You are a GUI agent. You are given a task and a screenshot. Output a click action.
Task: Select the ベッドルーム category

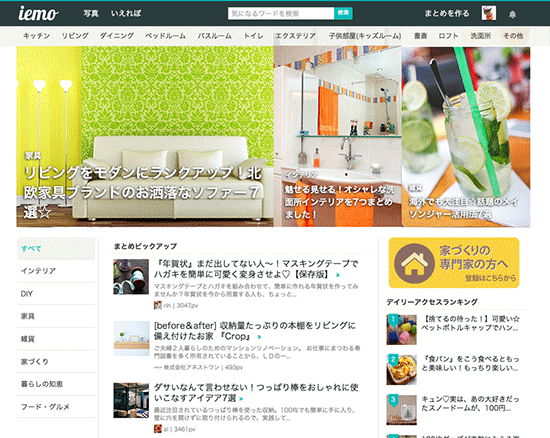click(x=166, y=36)
